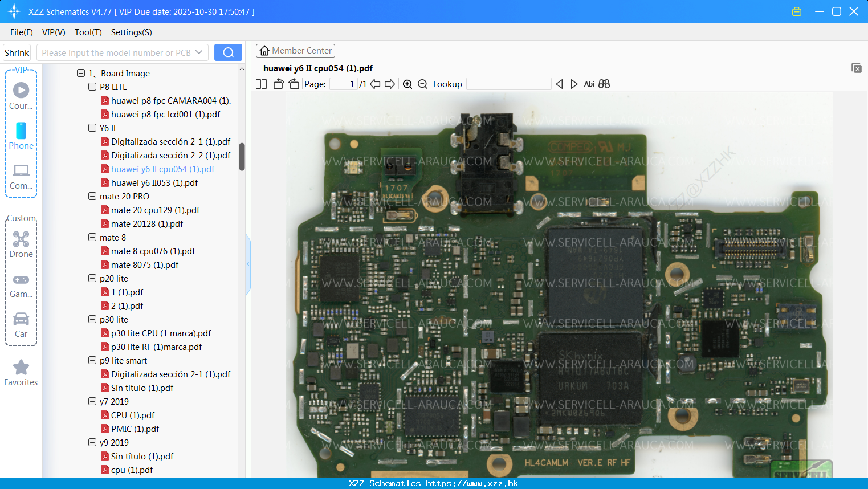Collapse the P8 LITE folder
Image resolution: width=868 pixels, height=489 pixels.
click(x=92, y=87)
